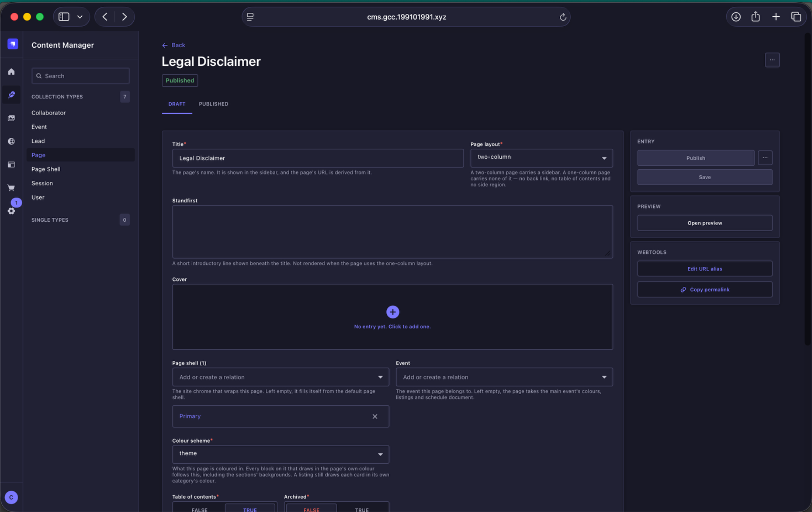Click the Copy permalink button
Image resolution: width=812 pixels, height=512 pixels.
(x=705, y=290)
